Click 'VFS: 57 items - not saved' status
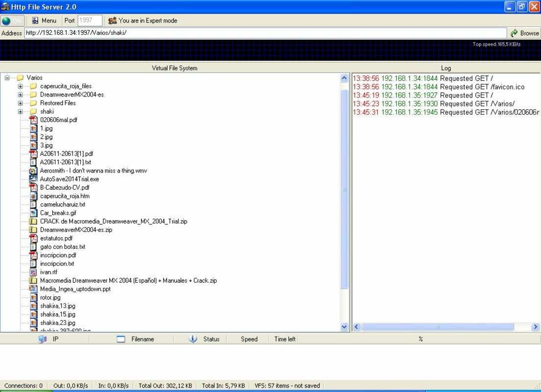Image resolution: width=541 pixels, height=392 pixels. pos(287,386)
